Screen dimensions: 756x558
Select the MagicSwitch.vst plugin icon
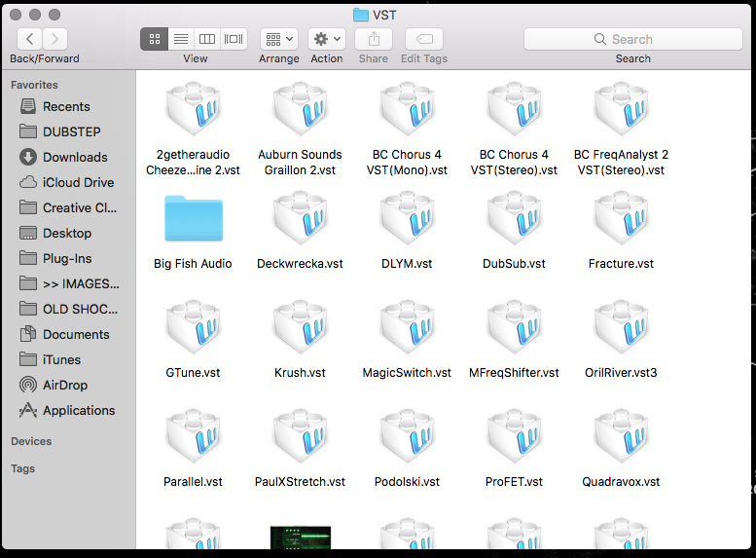[x=407, y=327]
